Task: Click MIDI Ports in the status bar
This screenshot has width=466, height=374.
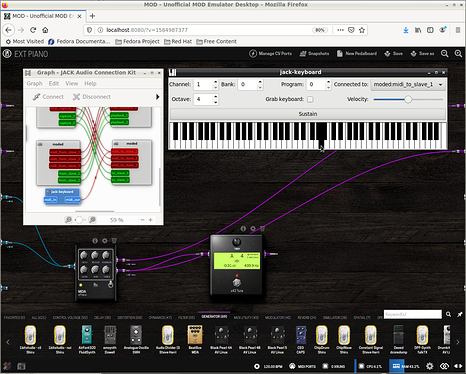Action: pyautogui.click(x=302, y=366)
